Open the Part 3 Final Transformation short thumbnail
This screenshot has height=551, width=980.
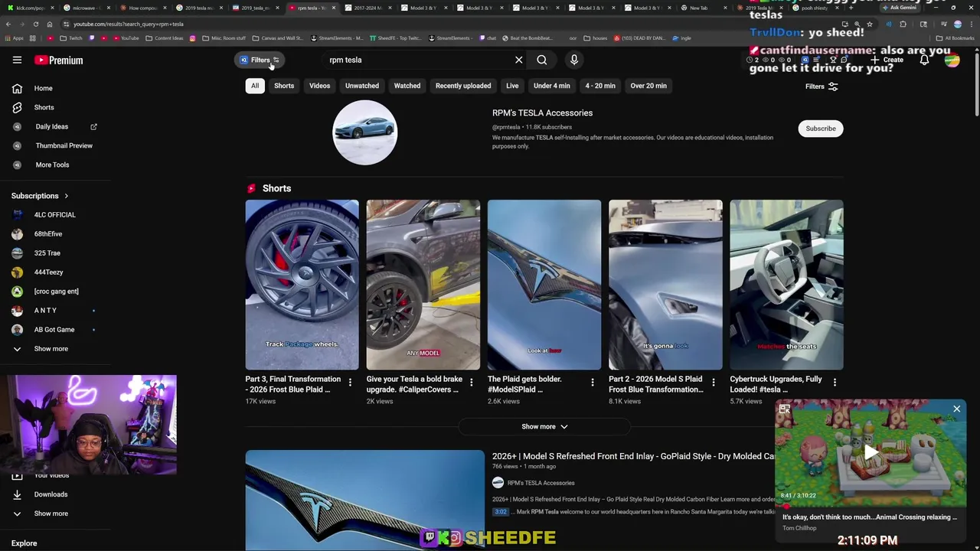click(x=302, y=285)
